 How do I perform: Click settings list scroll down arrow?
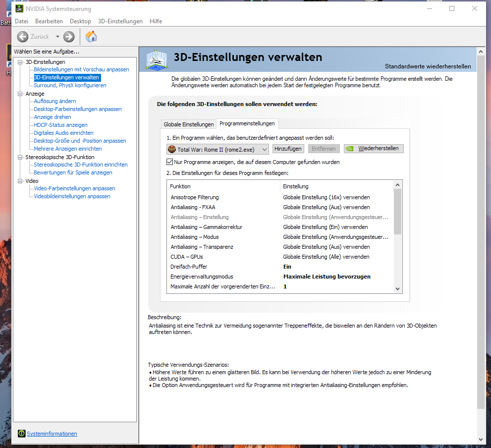coord(397,289)
